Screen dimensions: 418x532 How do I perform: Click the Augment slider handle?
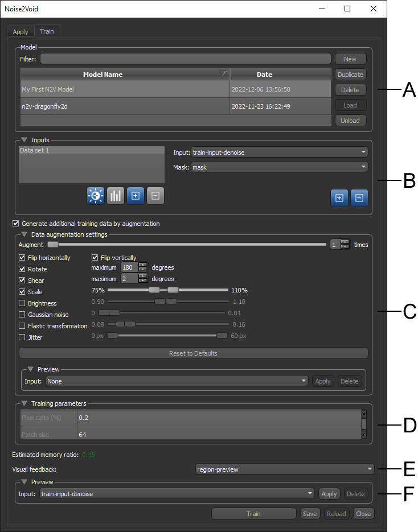point(53,245)
